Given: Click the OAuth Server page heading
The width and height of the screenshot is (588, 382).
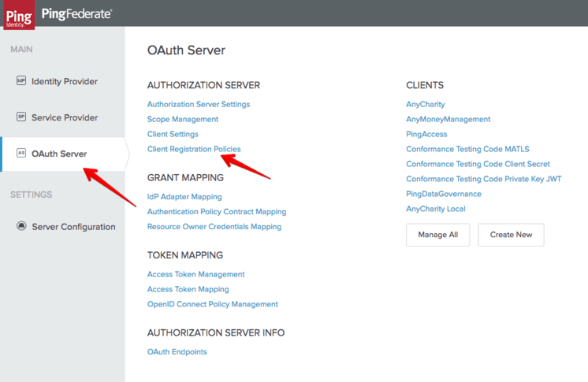Looking at the screenshot, I should pyautogui.click(x=186, y=50).
